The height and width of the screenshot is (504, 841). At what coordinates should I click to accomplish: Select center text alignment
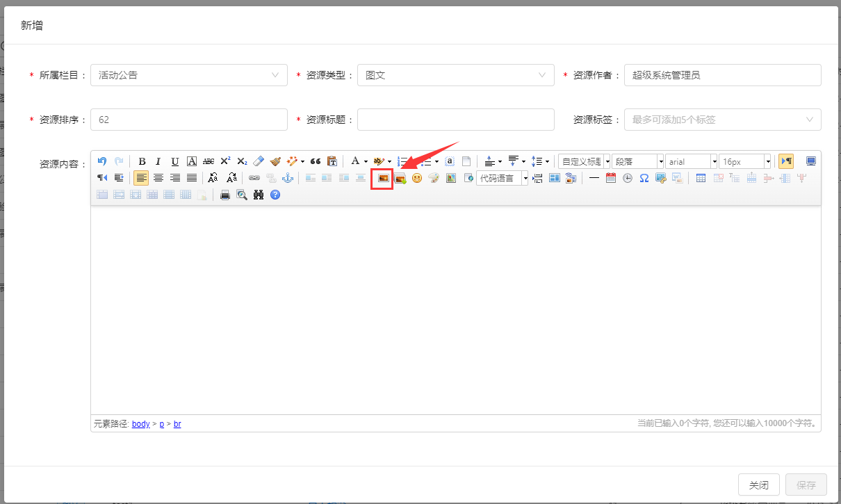tap(158, 178)
